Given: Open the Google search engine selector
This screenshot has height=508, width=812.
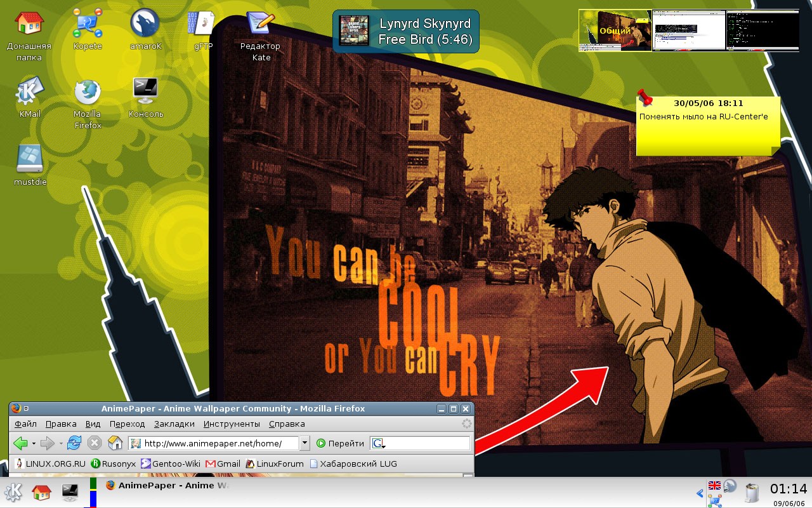Looking at the screenshot, I should [x=379, y=443].
